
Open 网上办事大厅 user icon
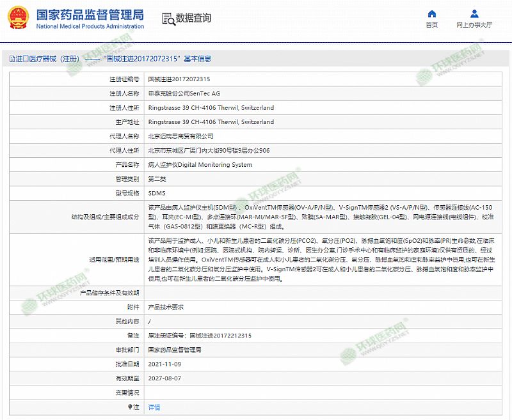point(474,13)
